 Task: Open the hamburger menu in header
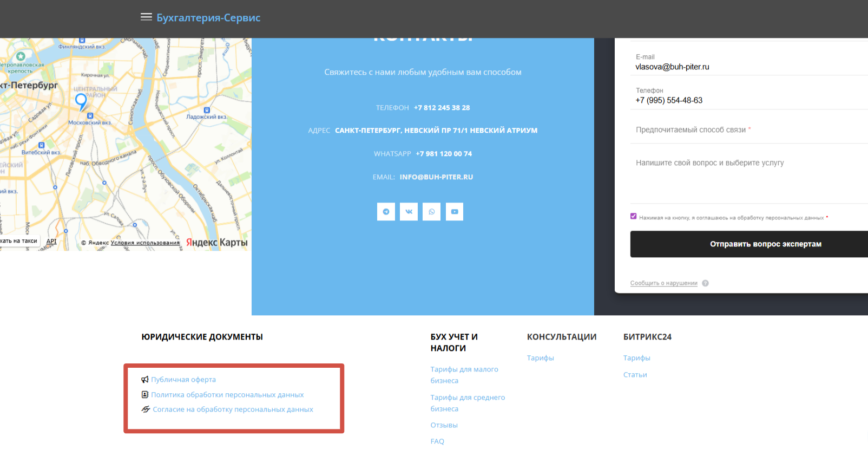point(146,17)
